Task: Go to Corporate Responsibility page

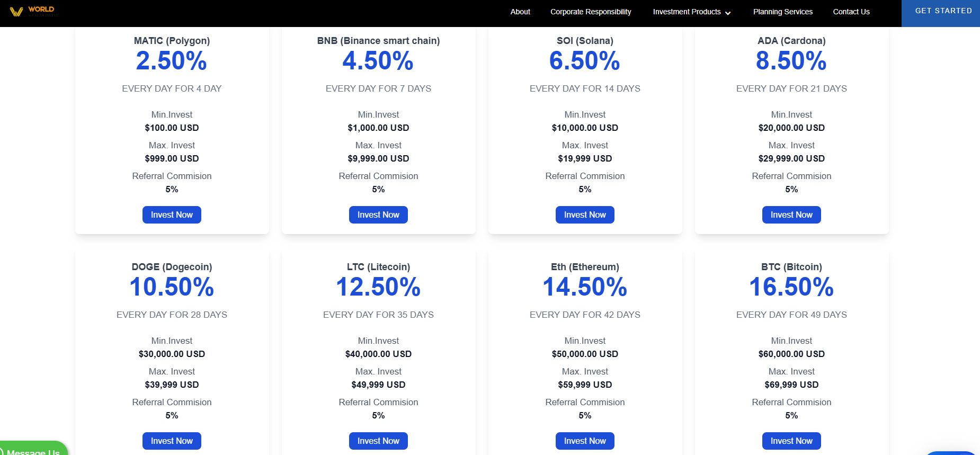Action: [x=590, y=12]
